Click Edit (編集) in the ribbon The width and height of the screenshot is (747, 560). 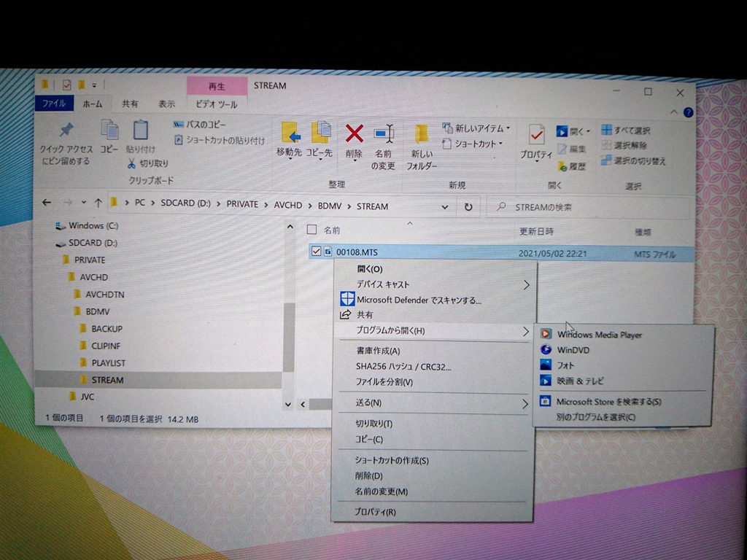point(572,149)
